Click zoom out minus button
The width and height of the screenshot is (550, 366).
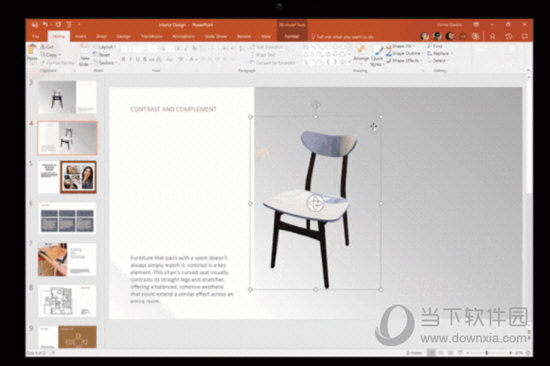[x=468, y=352]
